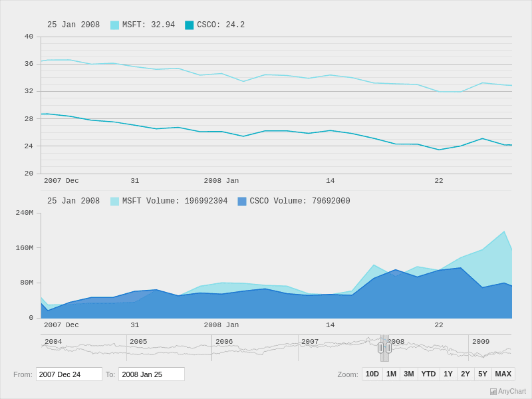The width and height of the screenshot is (532, 399).
Task: Click the CSCO Volume legend color marker
Action: coord(242,201)
